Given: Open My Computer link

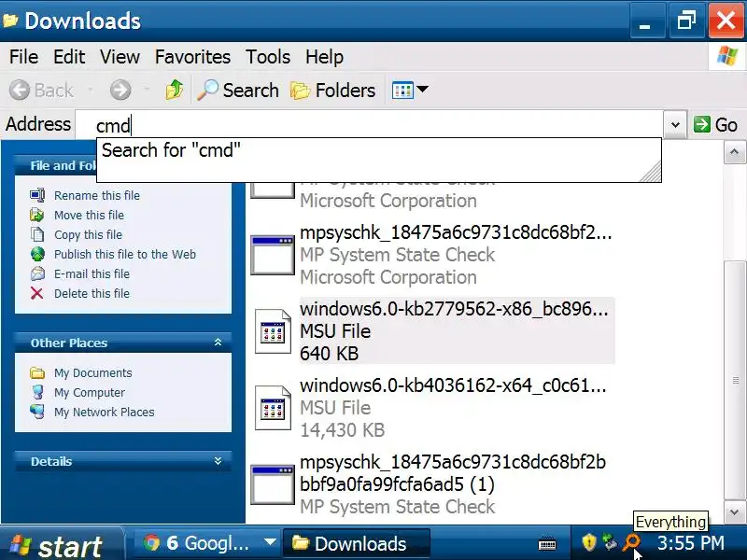Looking at the screenshot, I should 90,392.
